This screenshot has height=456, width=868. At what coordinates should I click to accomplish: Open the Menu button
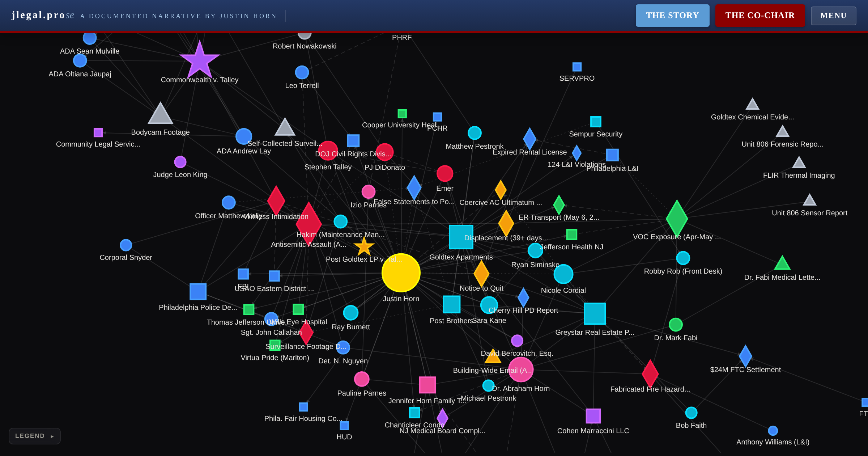coord(833,16)
